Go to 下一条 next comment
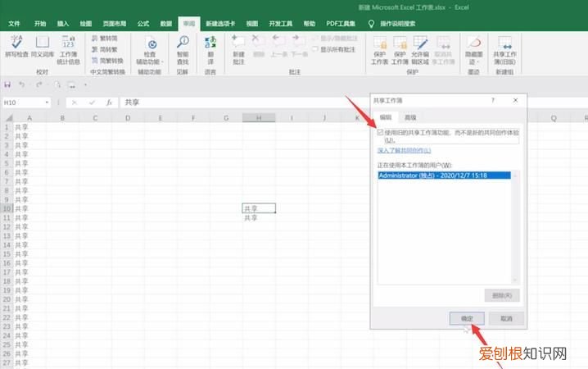588x369 pixels. click(x=299, y=47)
